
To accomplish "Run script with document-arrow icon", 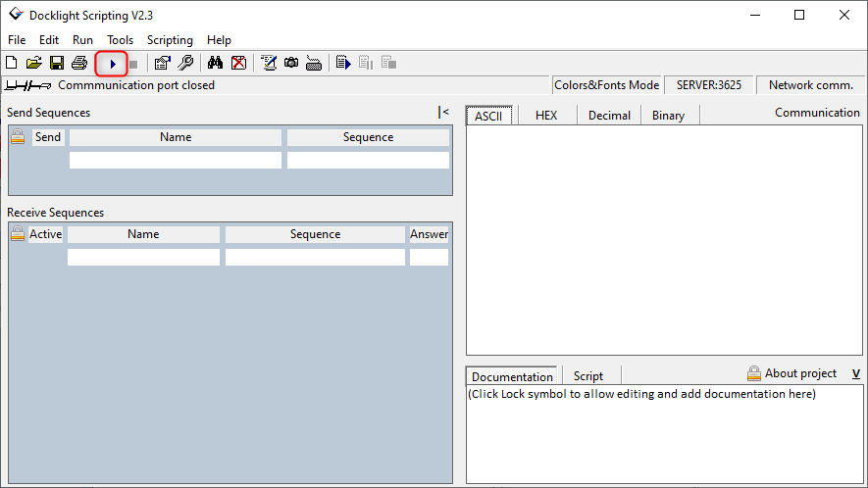I will 343,63.
